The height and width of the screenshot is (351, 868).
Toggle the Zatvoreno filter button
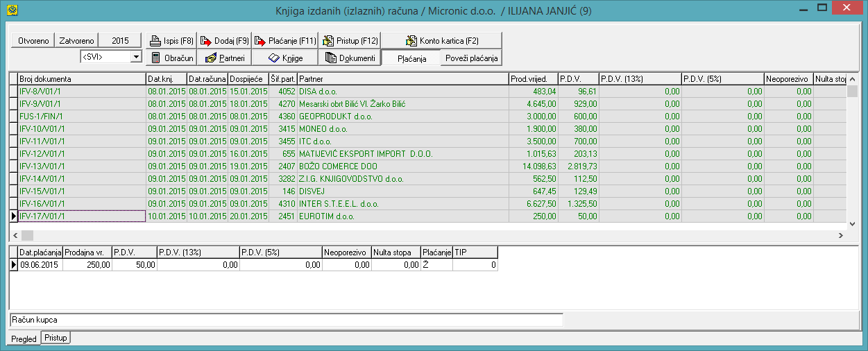pos(76,41)
